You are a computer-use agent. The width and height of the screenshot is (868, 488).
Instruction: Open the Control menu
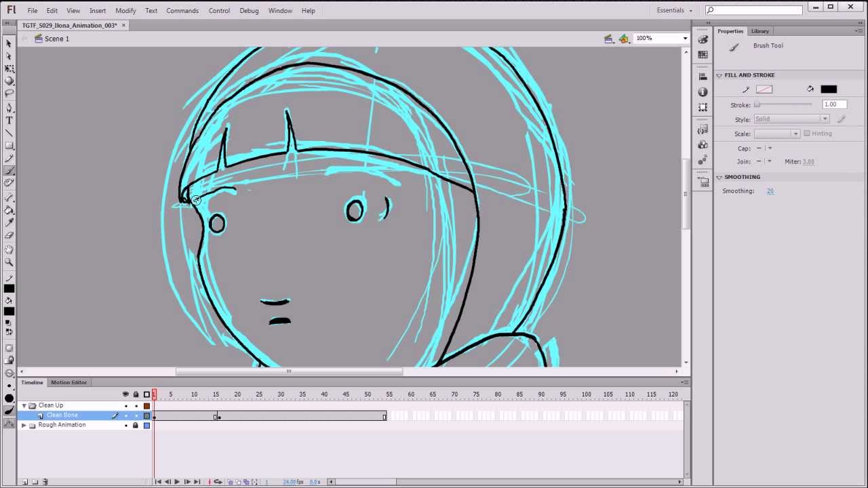pos(219,11)
